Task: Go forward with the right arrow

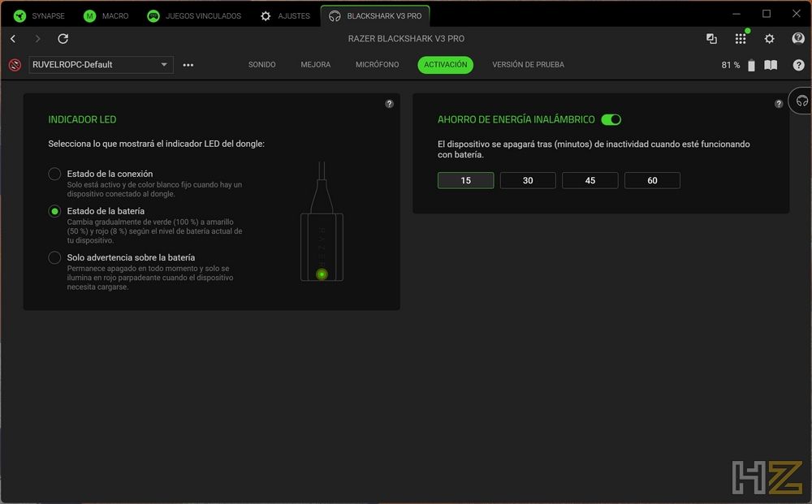Action: 37,38
